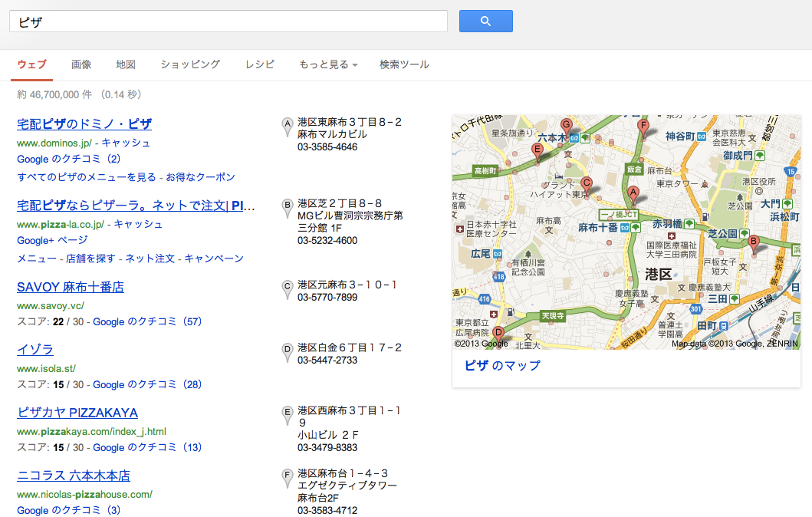
Task: Click the 約 46,700,000 件 result count
Action: coord(54,95)
